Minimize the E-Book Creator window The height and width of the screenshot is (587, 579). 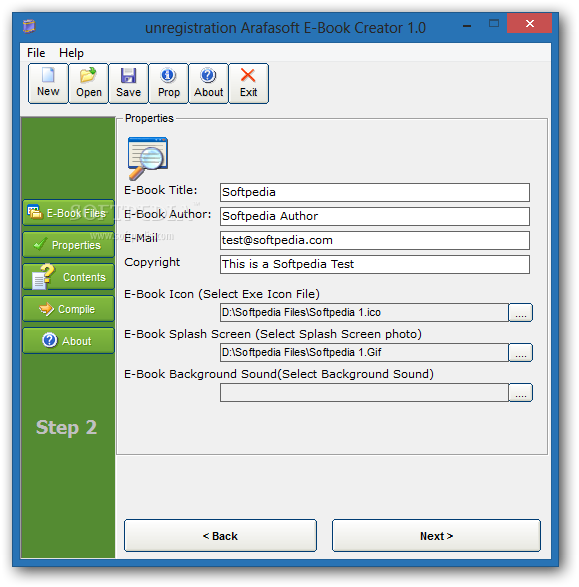coord(467,25)
